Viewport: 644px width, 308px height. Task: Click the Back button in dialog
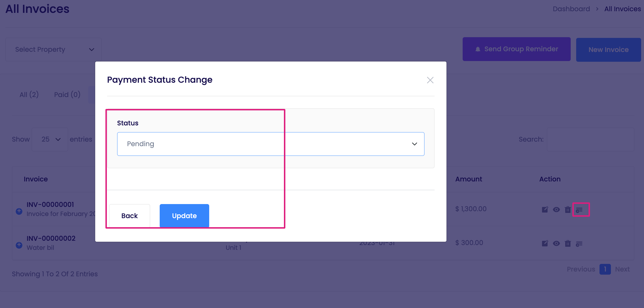point(129,216)
